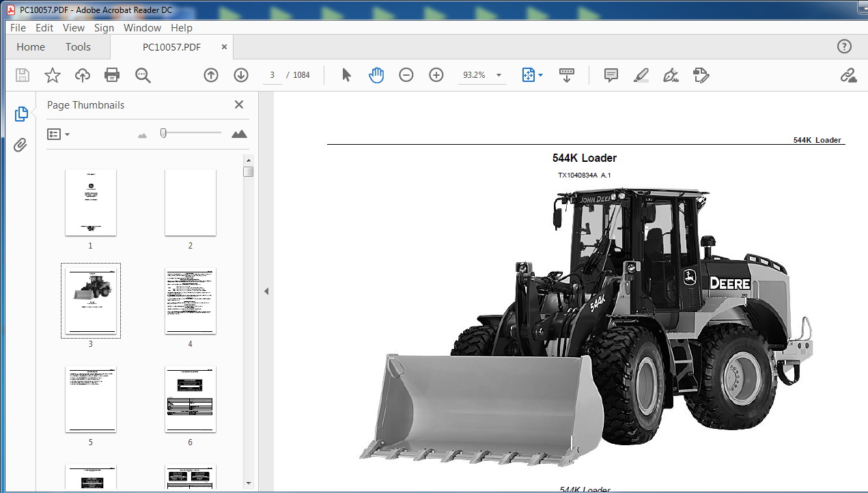This screenshot has height=493, width=868.
Task: Open thumbnails options menu dropdown
Action: click(x=59, y=134)
